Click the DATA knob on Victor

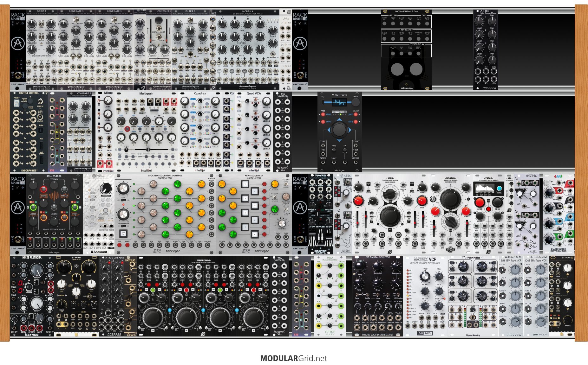pyautogui.click(x=356, y=102)
